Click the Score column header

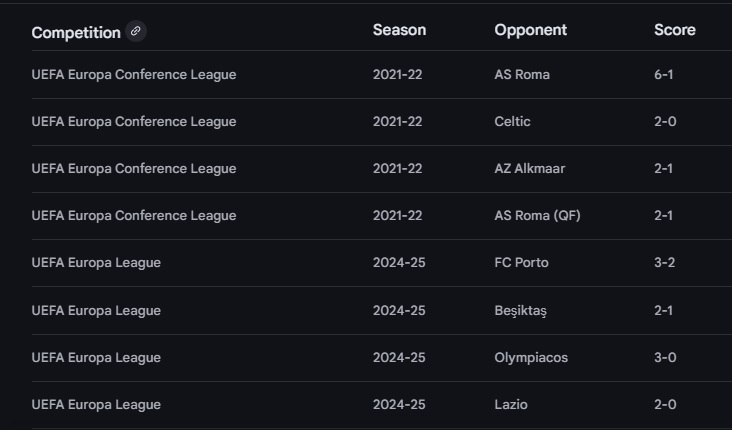675,30
